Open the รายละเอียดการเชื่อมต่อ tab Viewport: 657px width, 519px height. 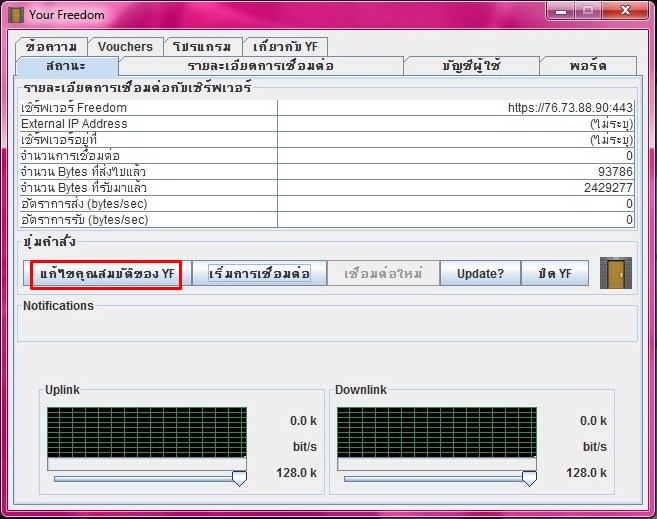click(x=261, y=66)
